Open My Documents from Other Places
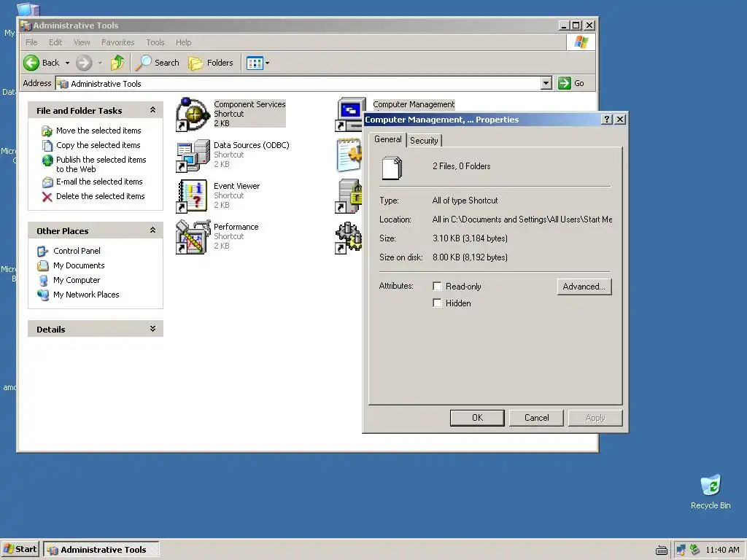 pyautogui.click(x=79, y=265)
